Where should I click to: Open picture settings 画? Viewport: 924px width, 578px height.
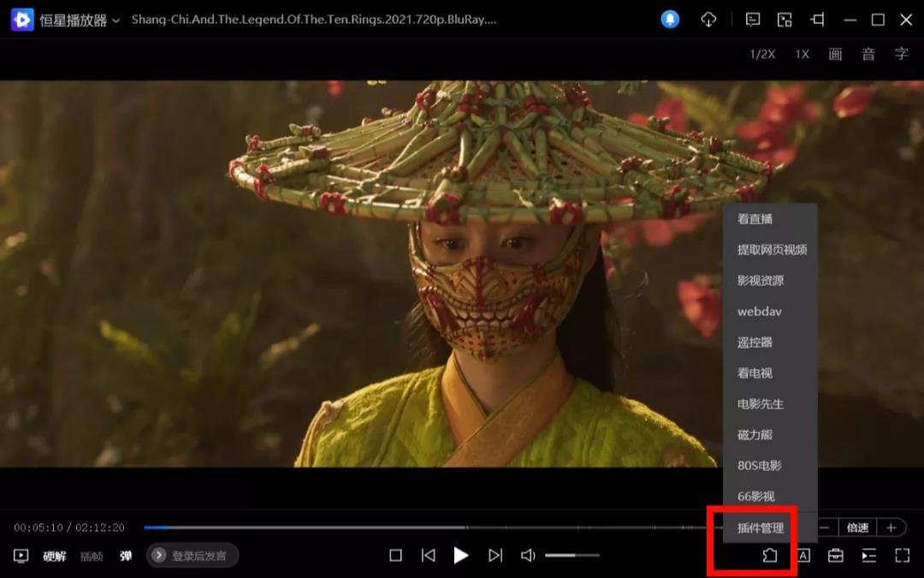[835, 54]
